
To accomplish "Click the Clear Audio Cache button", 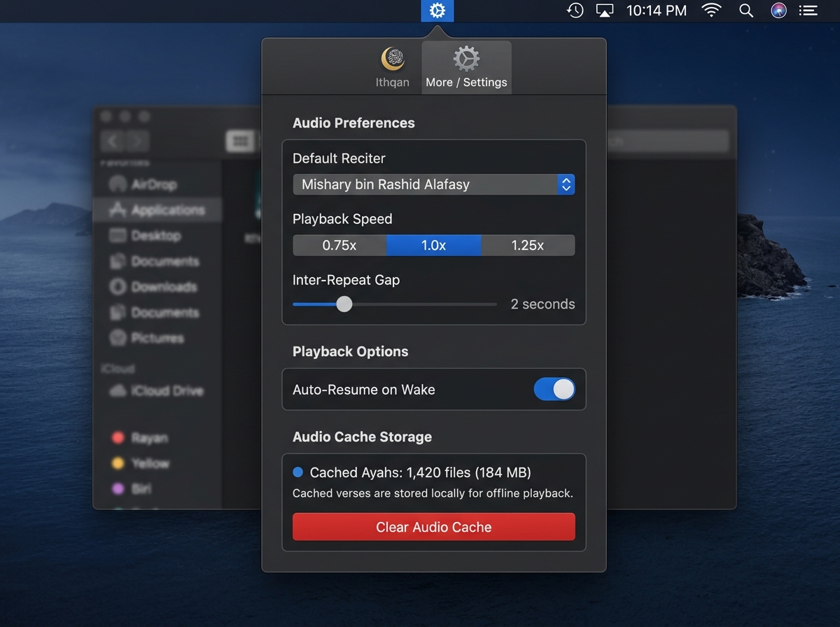I will click(434, 527).
